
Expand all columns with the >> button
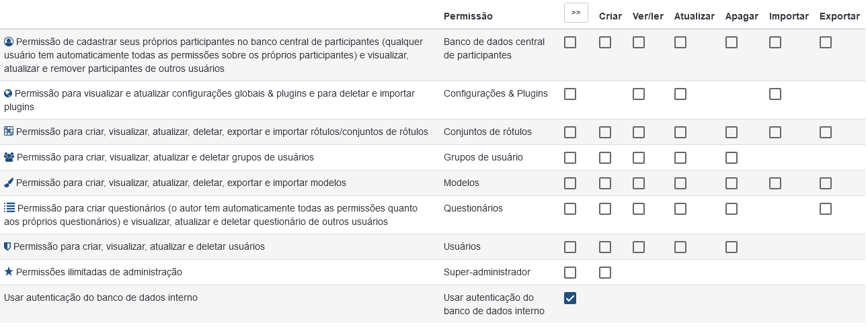tap(576, 13)
